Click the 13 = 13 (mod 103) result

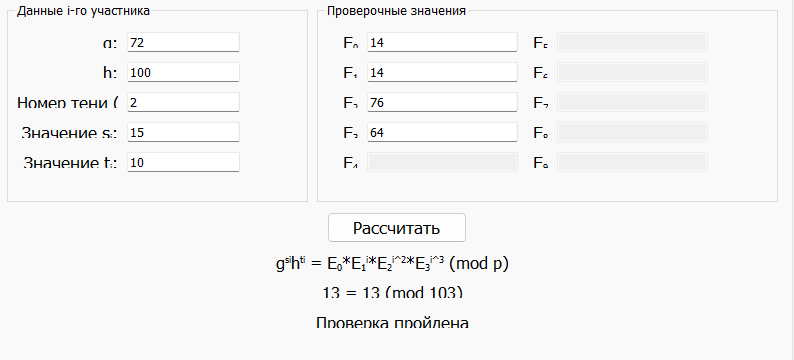[392, 293]
